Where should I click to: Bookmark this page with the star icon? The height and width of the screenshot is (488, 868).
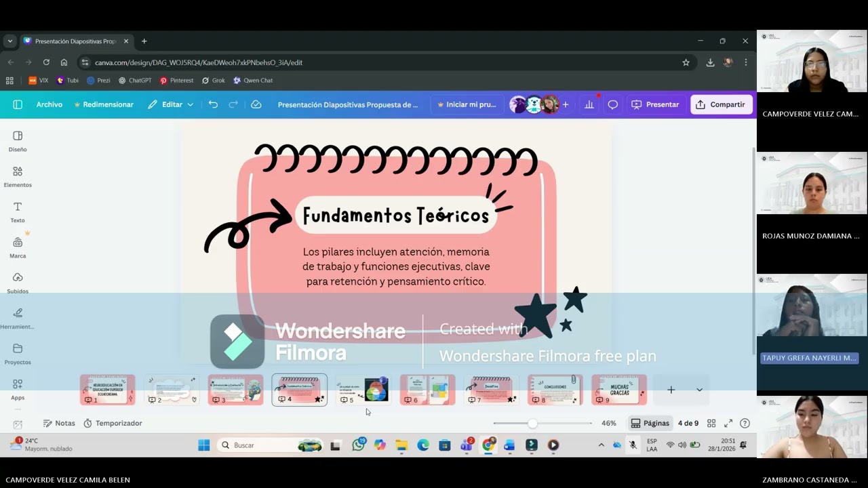(x=686, y=62)
